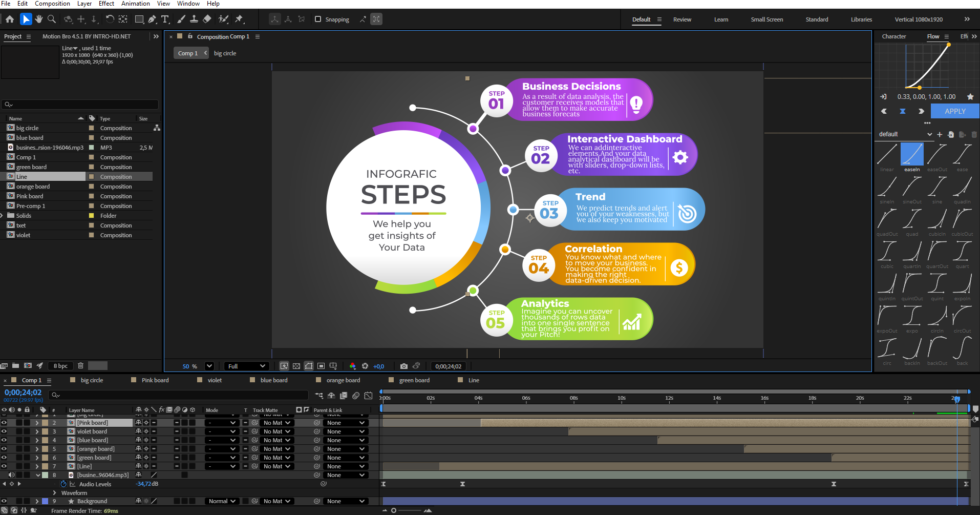
Task: Toggle visibility of the Background layer
Action: [4, 501]
